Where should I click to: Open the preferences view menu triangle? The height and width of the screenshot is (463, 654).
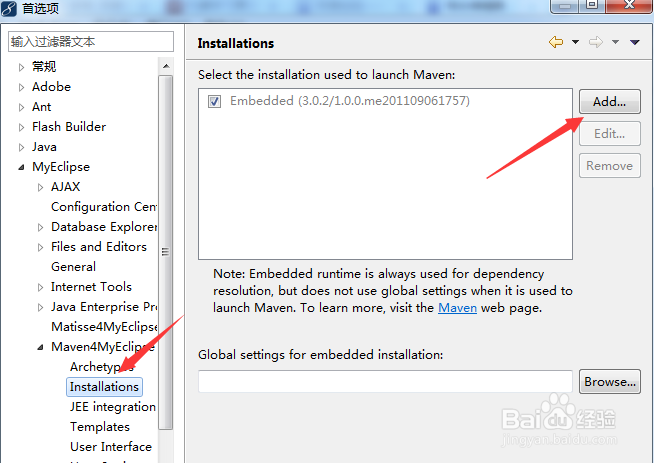click(635, 42)
